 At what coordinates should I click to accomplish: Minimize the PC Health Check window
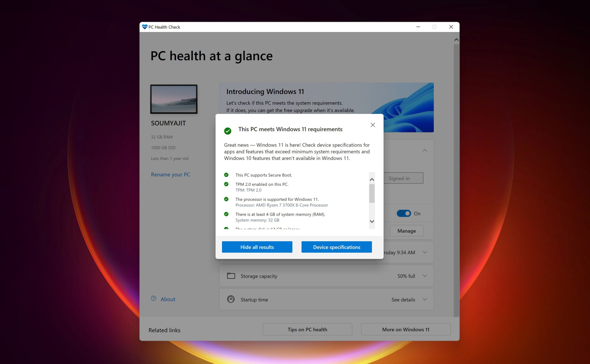[x=418, y=27]
